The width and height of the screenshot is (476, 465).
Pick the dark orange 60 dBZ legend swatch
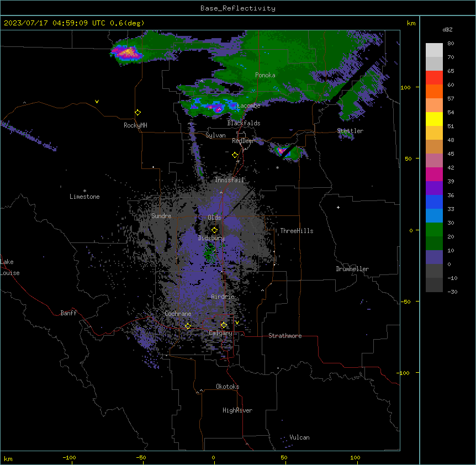(434, 91)
